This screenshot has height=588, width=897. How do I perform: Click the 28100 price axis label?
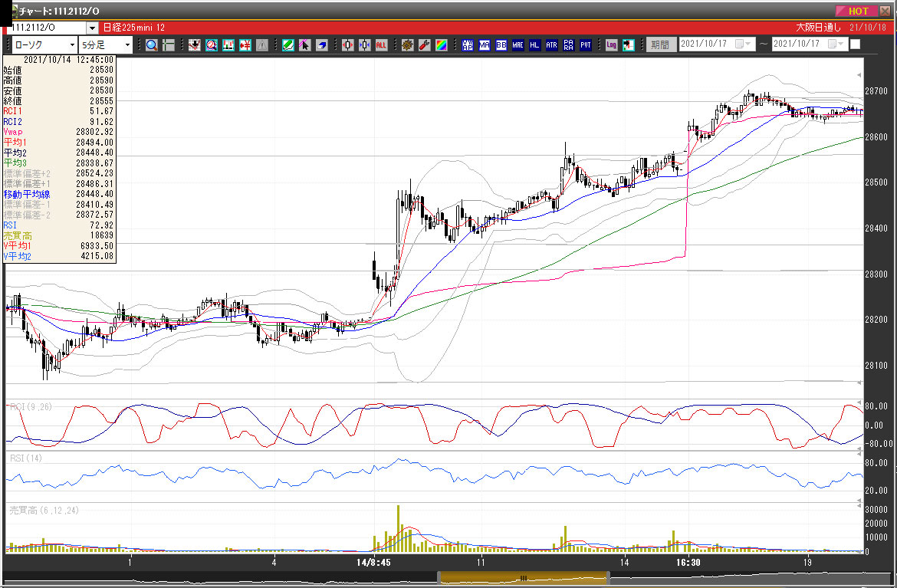click(876, 366)
